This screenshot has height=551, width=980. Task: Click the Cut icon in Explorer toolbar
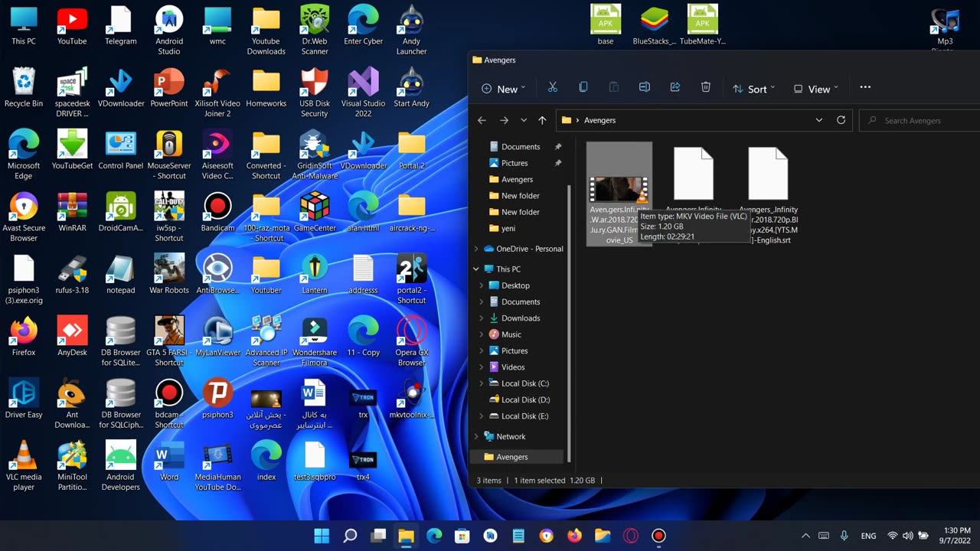pyautogui.click(x=553, y=88)
